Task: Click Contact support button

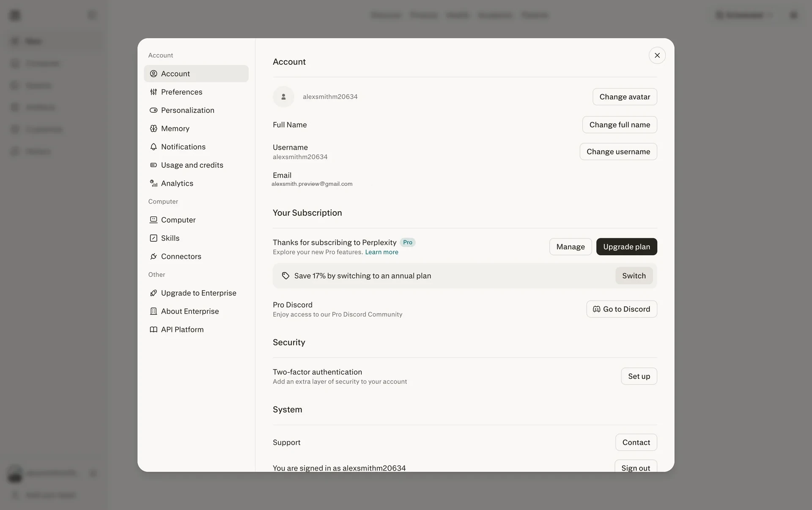Action: pos(636,442)
